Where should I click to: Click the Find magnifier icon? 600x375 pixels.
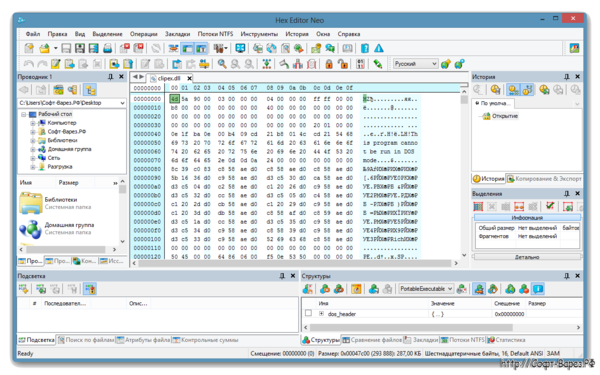tap(222, 64)
